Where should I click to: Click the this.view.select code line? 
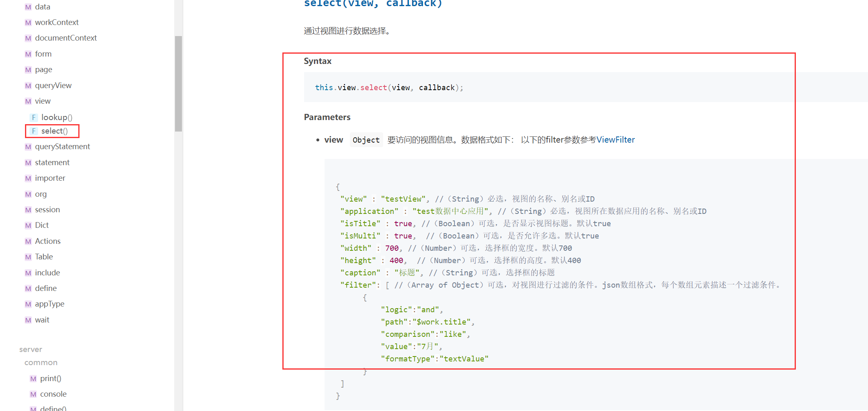pos(389,88)
